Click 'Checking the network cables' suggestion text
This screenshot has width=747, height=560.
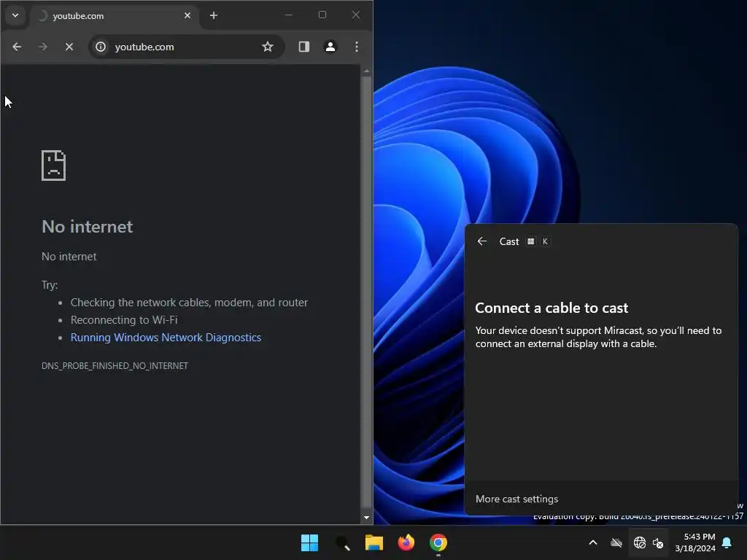click(x=189, y=303)
